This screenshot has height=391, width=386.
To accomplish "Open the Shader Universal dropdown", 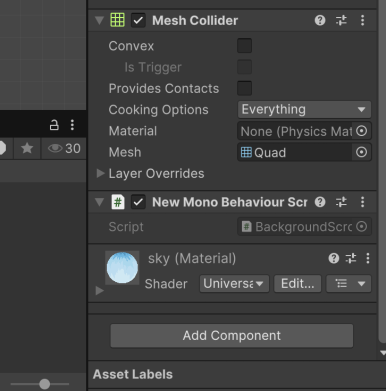I will 234,284.
